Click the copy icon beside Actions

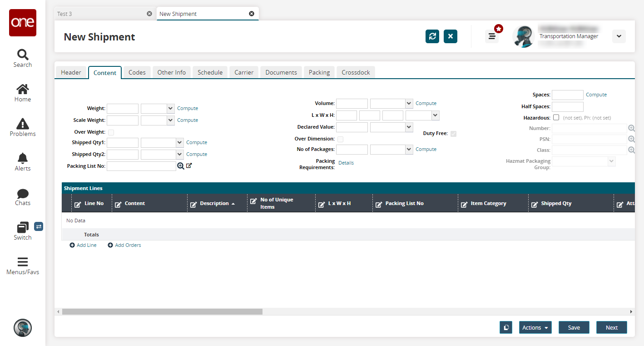pos(506,327)
